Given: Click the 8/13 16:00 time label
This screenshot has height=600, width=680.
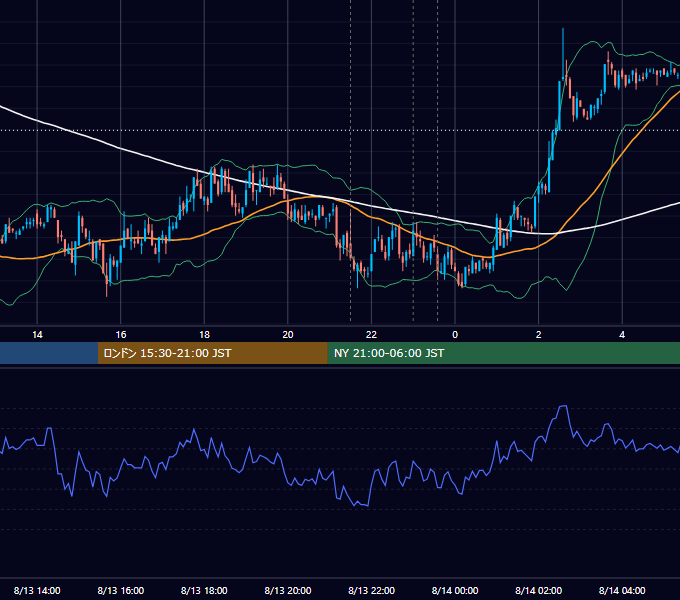Looking at the screenshot, I should coord(121,590).
